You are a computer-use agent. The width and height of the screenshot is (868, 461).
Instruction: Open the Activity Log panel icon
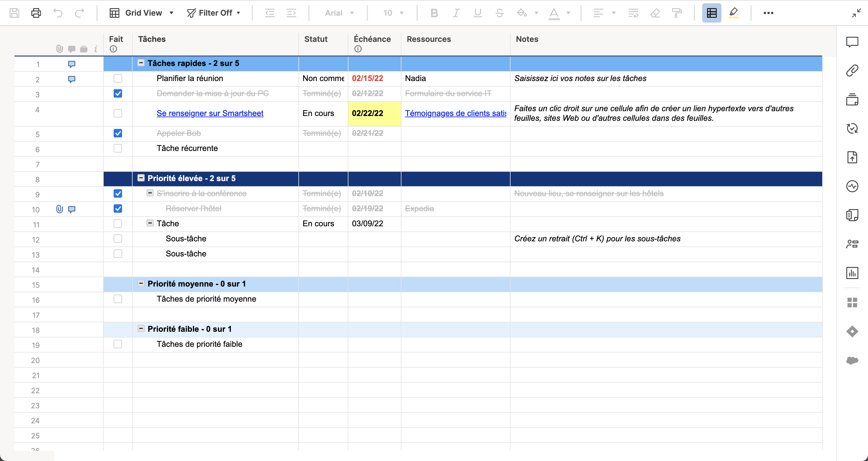[x=852, y=186]
